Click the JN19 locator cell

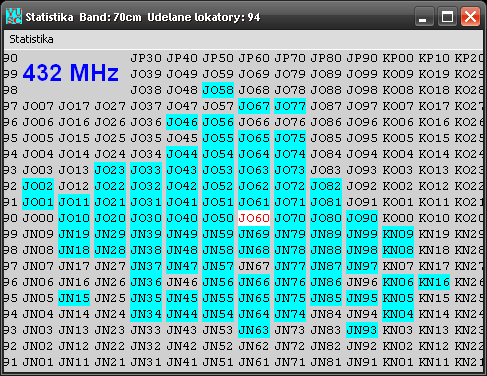click(74, 234)
